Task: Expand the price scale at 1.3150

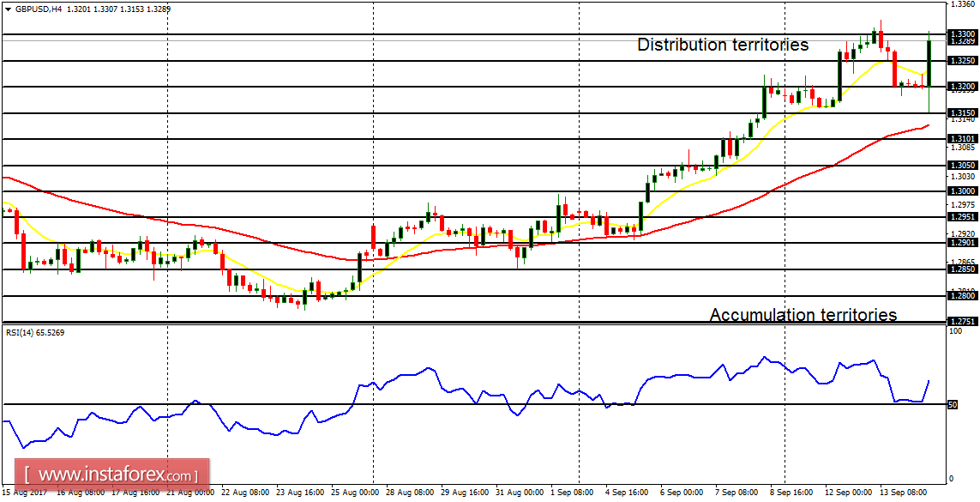Action: [961, 112]
